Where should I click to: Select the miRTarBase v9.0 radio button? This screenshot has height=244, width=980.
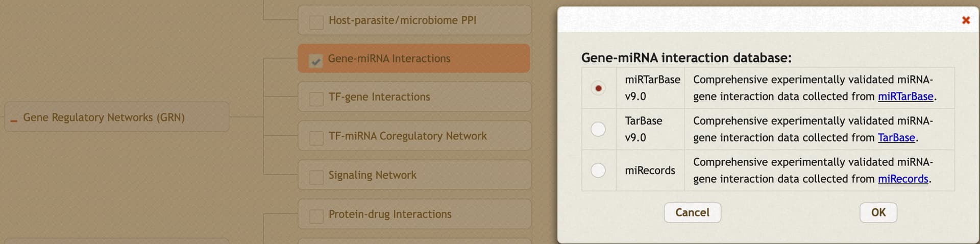598,88
